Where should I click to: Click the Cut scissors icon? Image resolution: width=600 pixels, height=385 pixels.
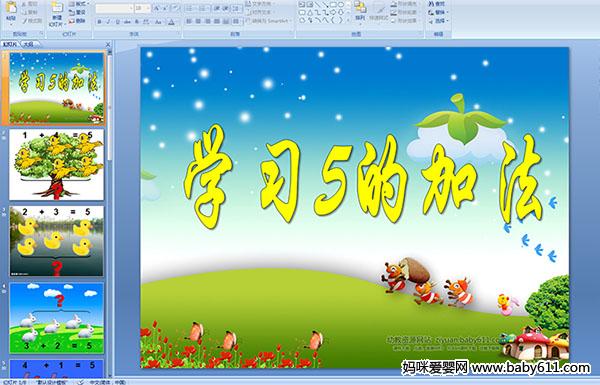click(24, 4)
